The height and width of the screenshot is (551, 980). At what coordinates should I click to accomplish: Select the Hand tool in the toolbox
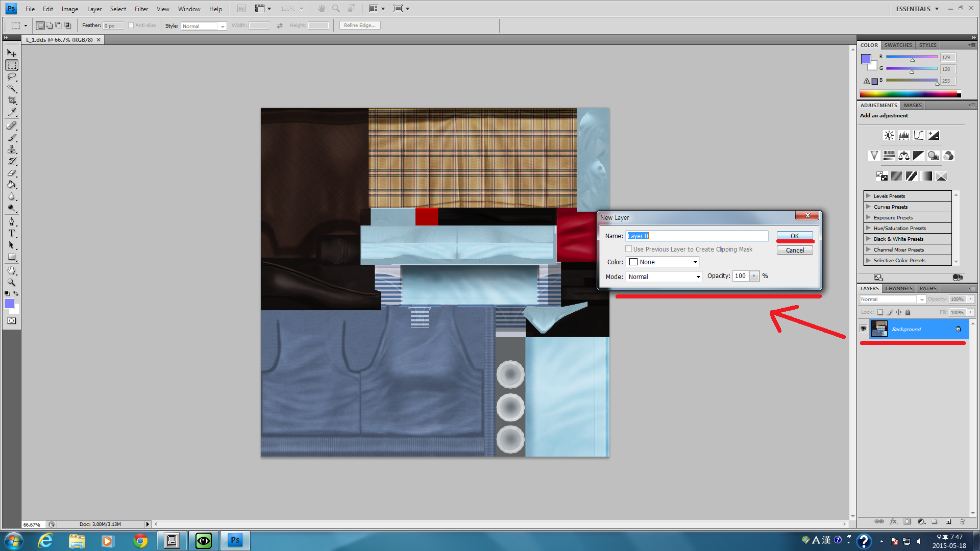point(12,270)
